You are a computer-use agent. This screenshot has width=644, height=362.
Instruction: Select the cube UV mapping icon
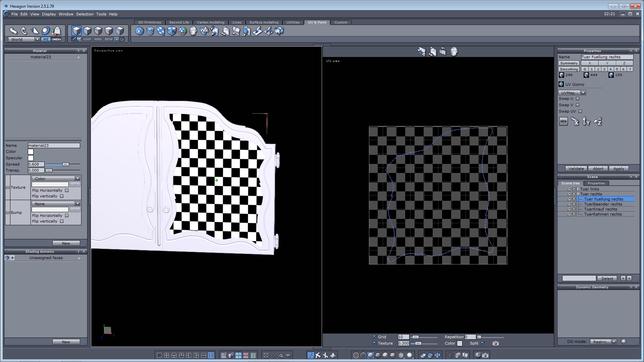tap(172, 31)
